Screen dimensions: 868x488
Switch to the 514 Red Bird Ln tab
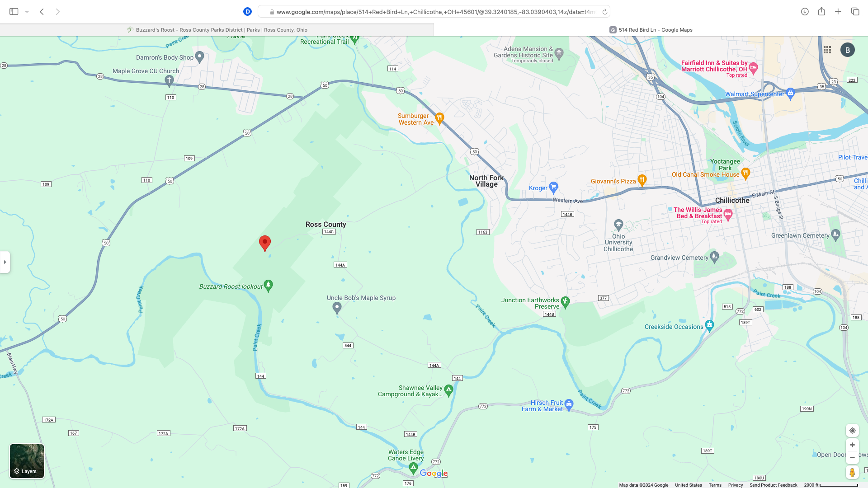coord(651,30)
